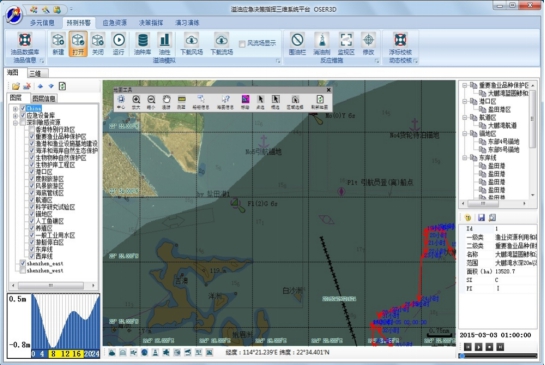Click the 下载风场 download wind field icon
Viewport: 545px width, 365px height.
click(x=192, y=44)
